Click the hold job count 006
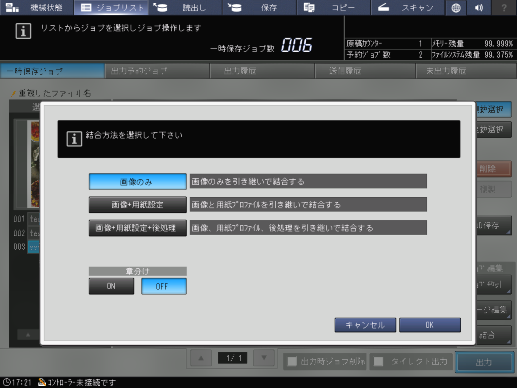 pyautogui.click(x=296, y=45)
